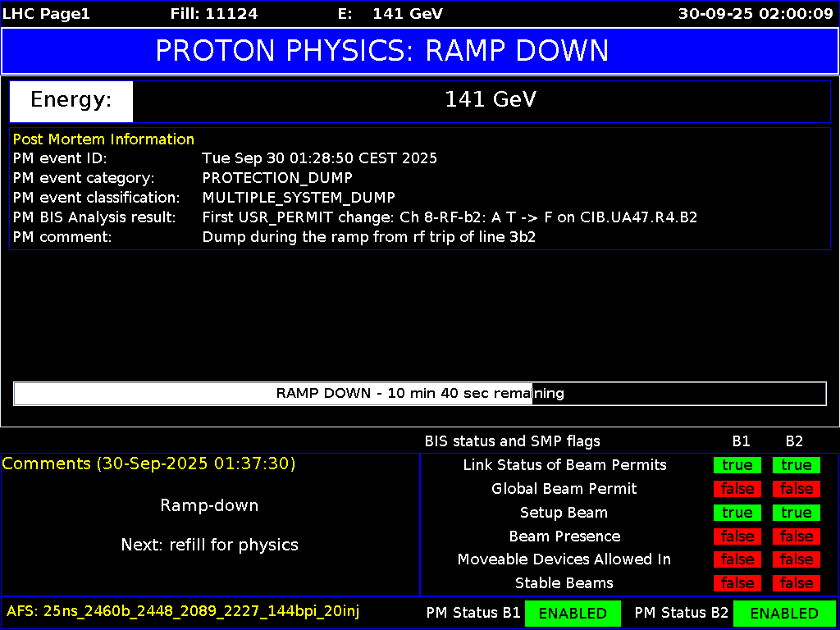
Task: Click the B2 Link Status true indicator
Action: tap(794, 465)
